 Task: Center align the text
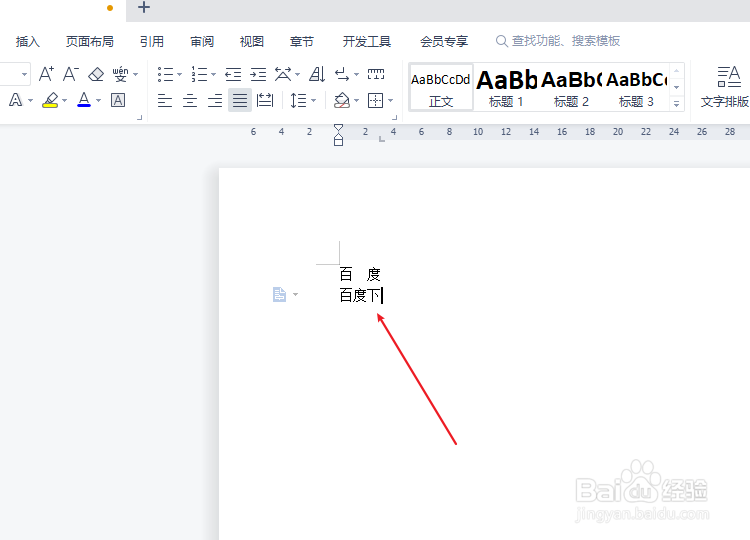[x=190, y=100]
